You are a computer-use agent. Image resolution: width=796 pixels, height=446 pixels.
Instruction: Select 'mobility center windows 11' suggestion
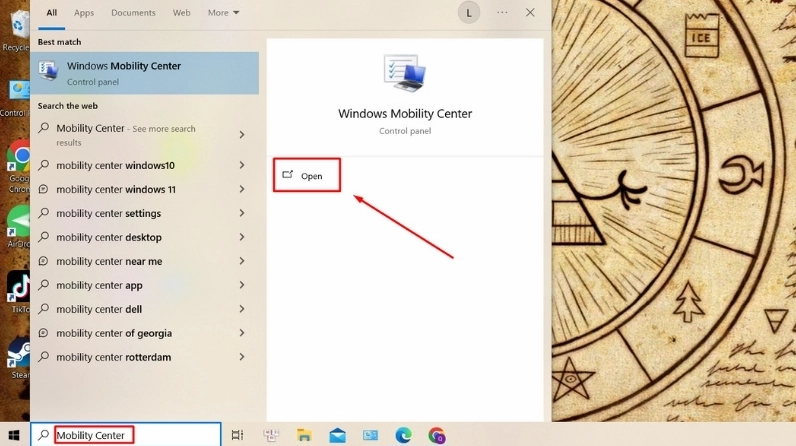click(116, 189)
